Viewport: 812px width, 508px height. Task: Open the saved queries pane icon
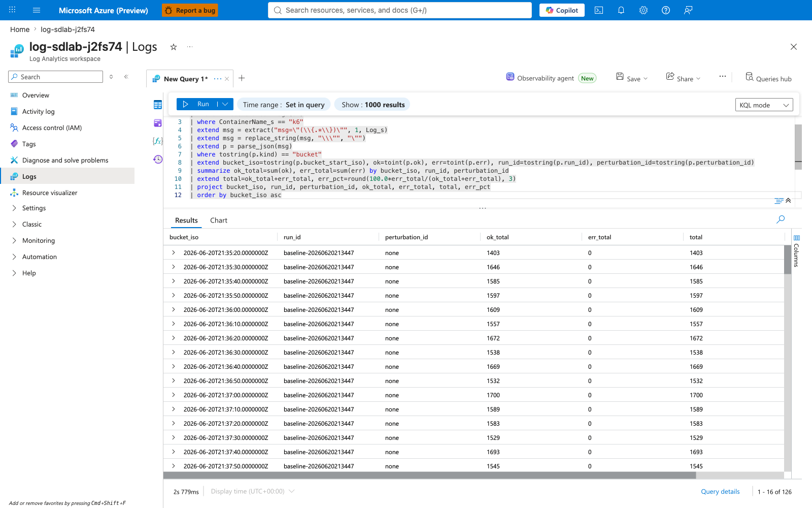pos(158,123)
